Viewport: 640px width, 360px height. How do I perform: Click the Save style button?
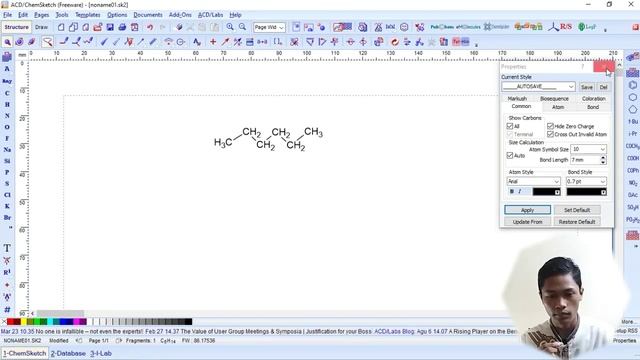click(x=587, y=87)
